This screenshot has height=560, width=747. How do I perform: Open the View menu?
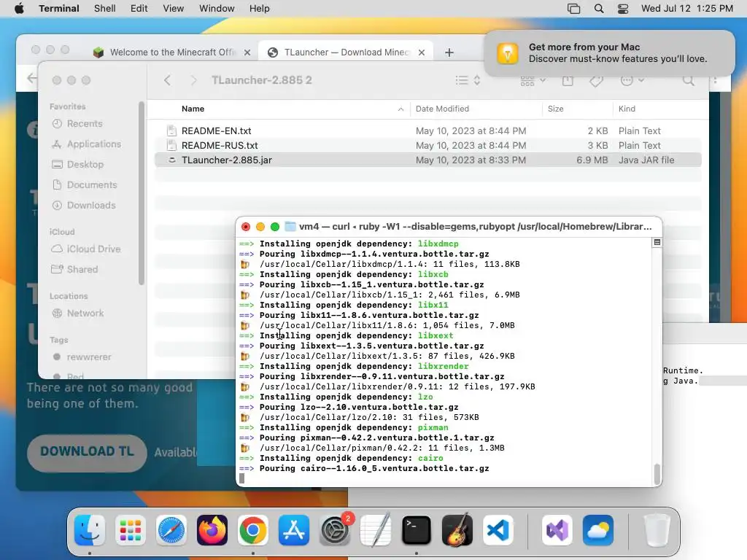tap(173, 9)
